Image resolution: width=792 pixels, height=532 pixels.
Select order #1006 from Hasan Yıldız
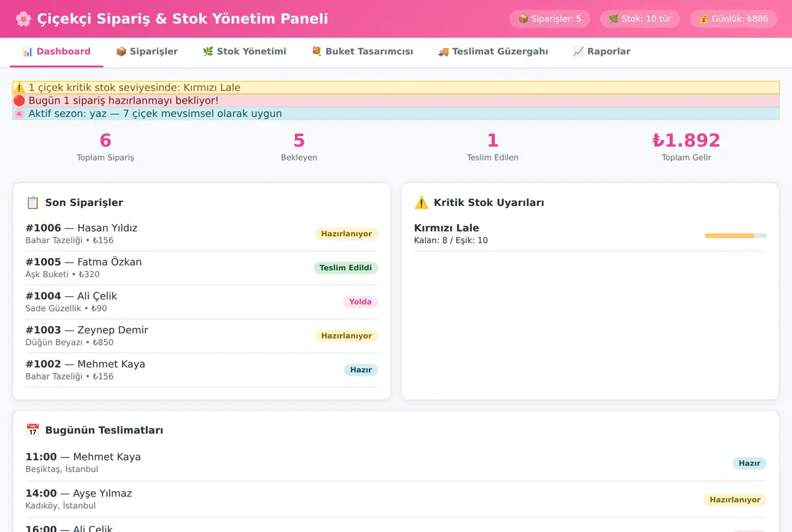[x=201, y=234]
